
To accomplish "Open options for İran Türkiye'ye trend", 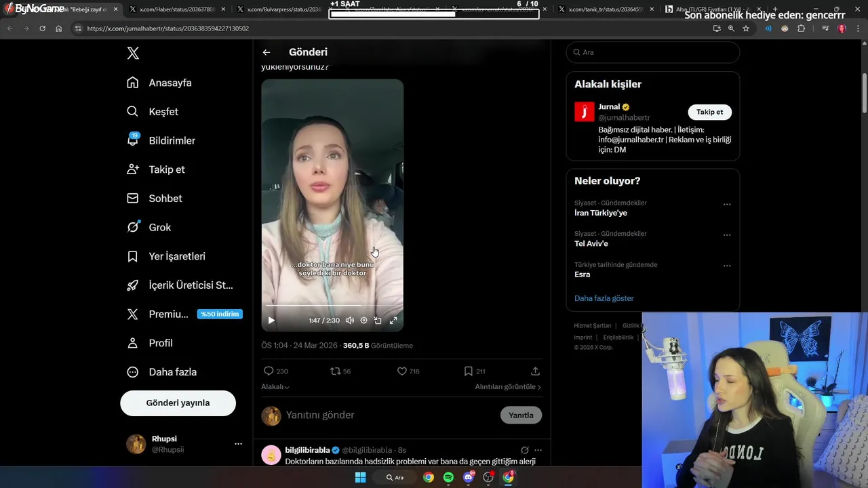I will (x=727, y=204).
